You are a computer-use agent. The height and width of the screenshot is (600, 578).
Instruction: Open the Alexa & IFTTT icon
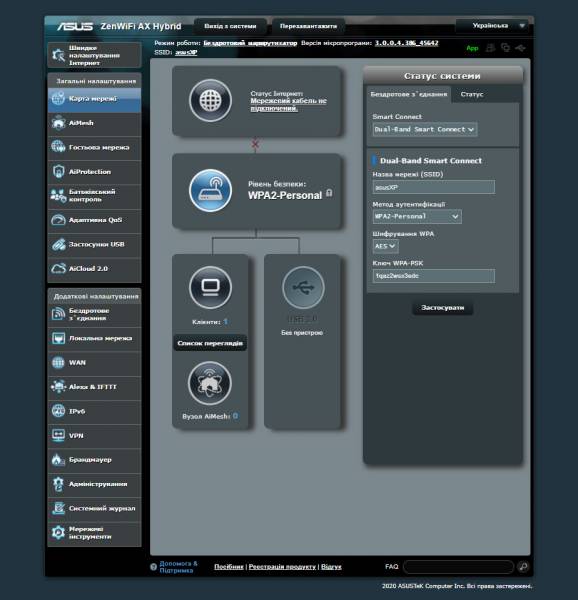coord(59,387)
